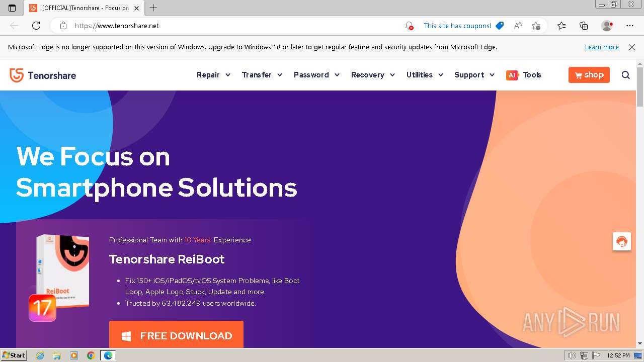This screenshot has height=362, width=644.
Task: Open the Favorites list icon
Action: click(x=561, y=26)
